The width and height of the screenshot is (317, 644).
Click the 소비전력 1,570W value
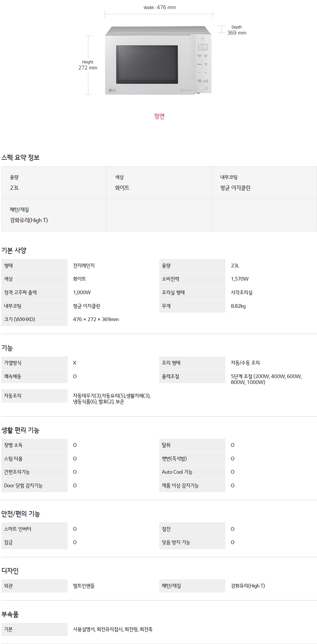click(240, 279)
